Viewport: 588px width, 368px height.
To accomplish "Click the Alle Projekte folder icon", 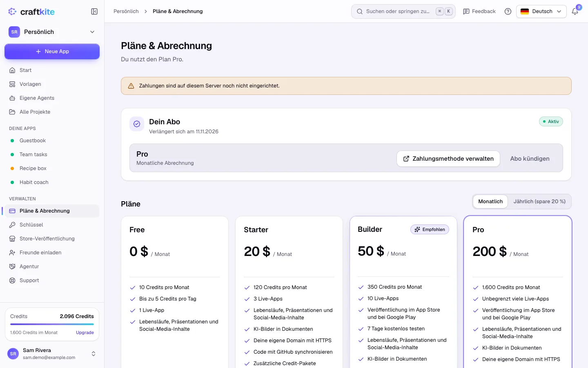I will point(12,112).
